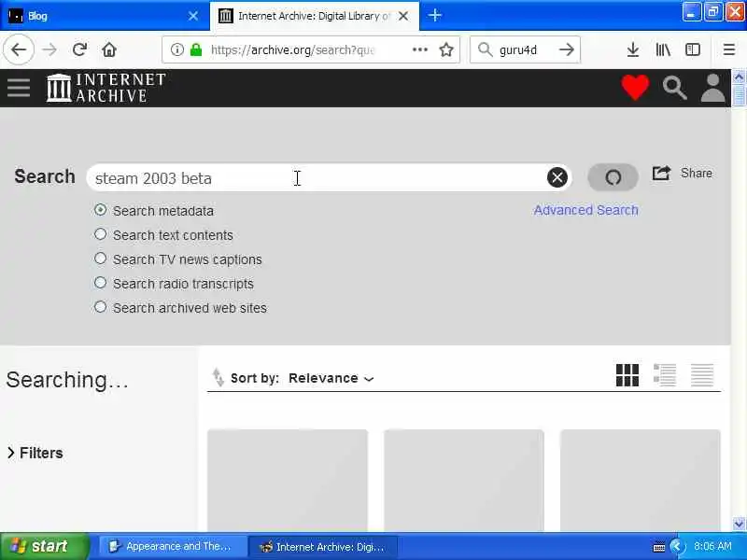The image size is (747, 560).
Task: Open the browser home page
Action: (x=109, y=49)
